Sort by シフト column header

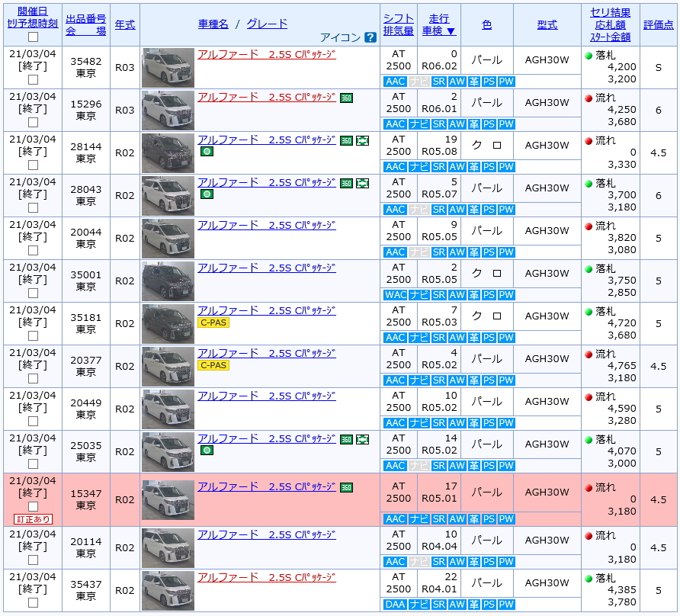coord(399,18)
